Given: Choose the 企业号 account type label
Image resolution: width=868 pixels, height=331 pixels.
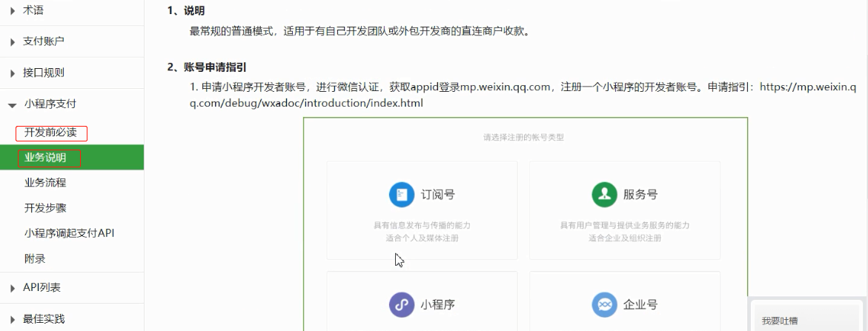Looking at the screenshot, I should pos(640,304).
